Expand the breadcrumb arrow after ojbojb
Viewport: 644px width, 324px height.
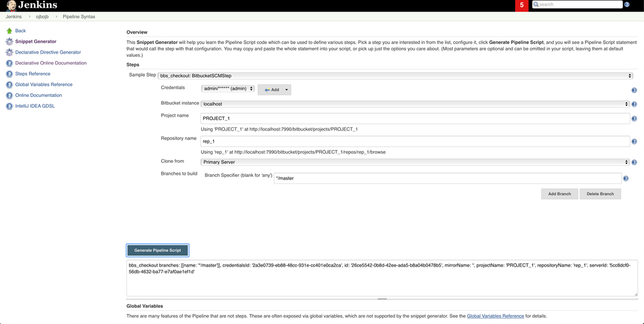[57, 17]
